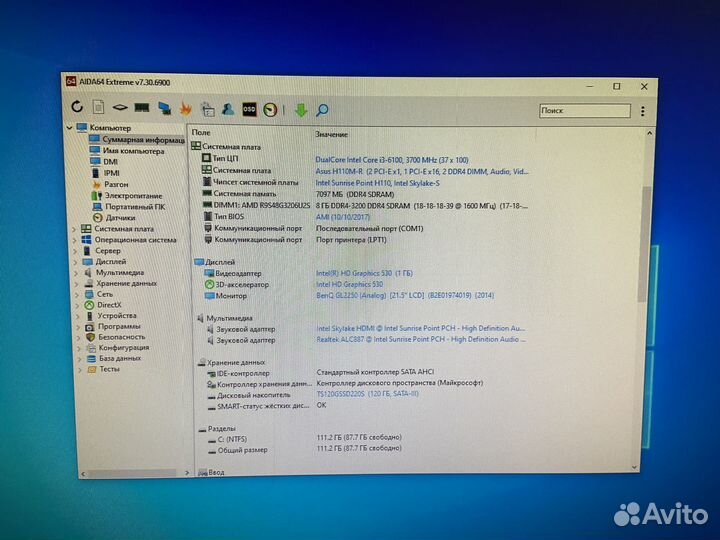Open the Asus H110M-R motherboard link

[x=422, y=171]
